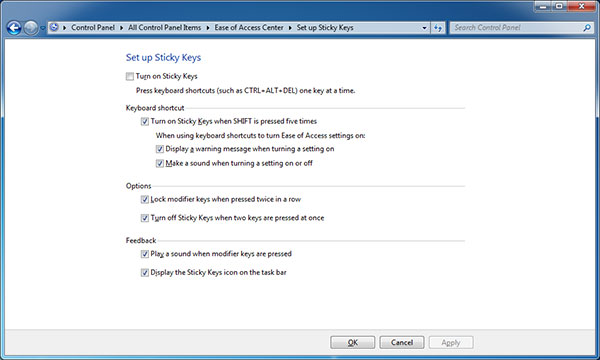600x360 pixels.
Task: Click the Control Panel icon in address bar
Action: 54,27
